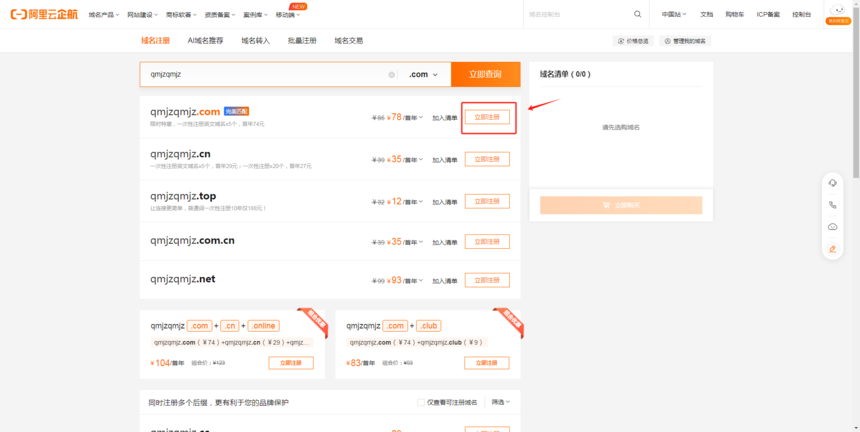This screenshot has width=860, height=432.
Task: Click the chat robot icon on the right sidebar
Action: tap(832, 227)
